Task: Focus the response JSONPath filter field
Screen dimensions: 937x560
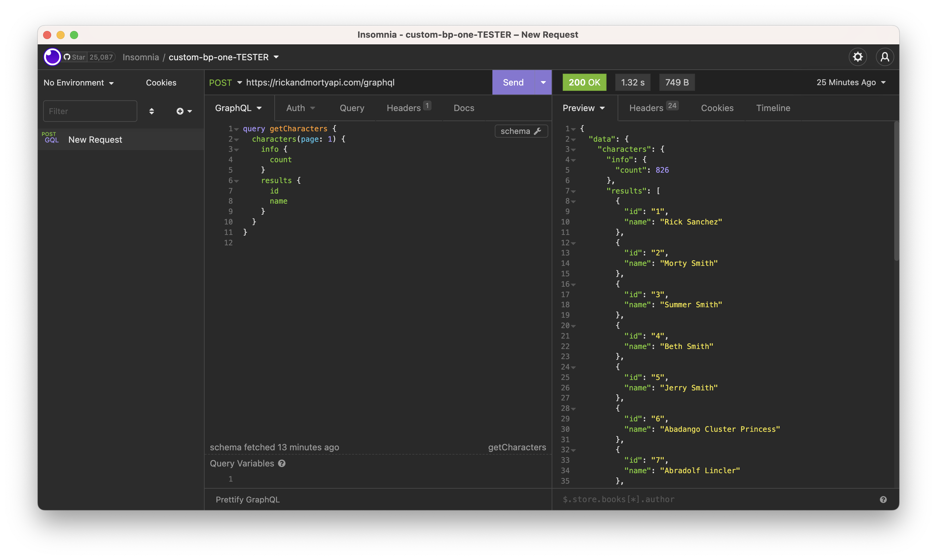Action: click(717, 500)
